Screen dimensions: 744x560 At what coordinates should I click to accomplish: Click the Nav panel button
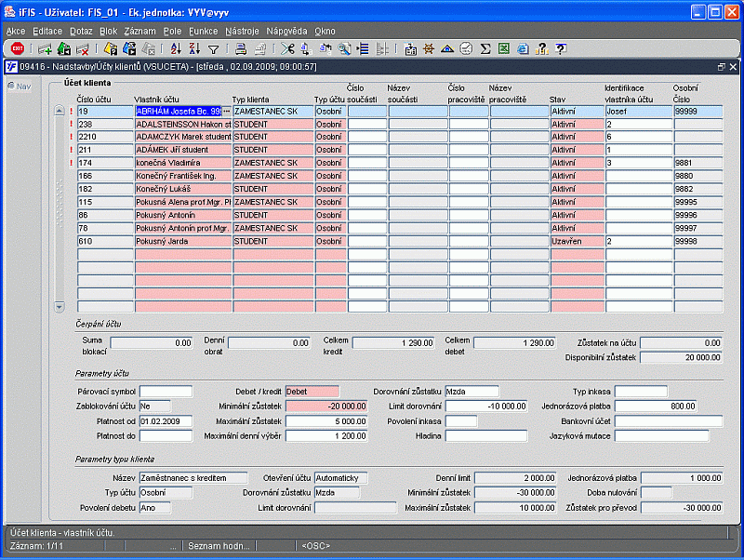[x=20, y=87]
